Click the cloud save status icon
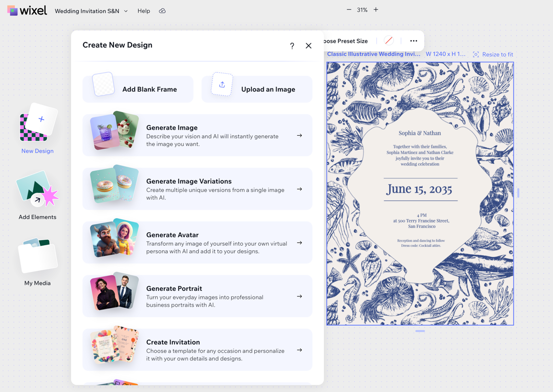Image resolution: width=553 pixels, height=392 pixels. [162, 11]
